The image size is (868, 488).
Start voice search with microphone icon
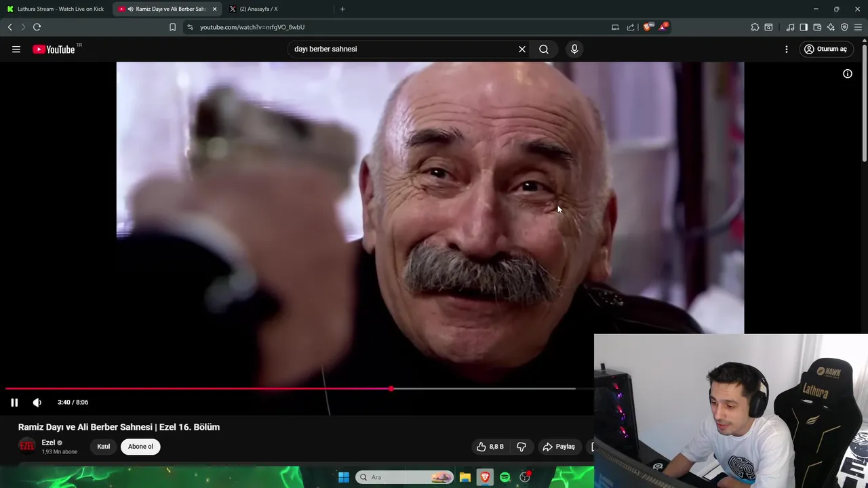click(574, 49)
